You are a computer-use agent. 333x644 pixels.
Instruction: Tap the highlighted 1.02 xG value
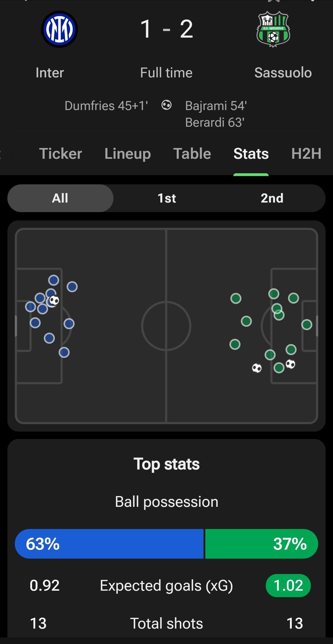(288, 585)
